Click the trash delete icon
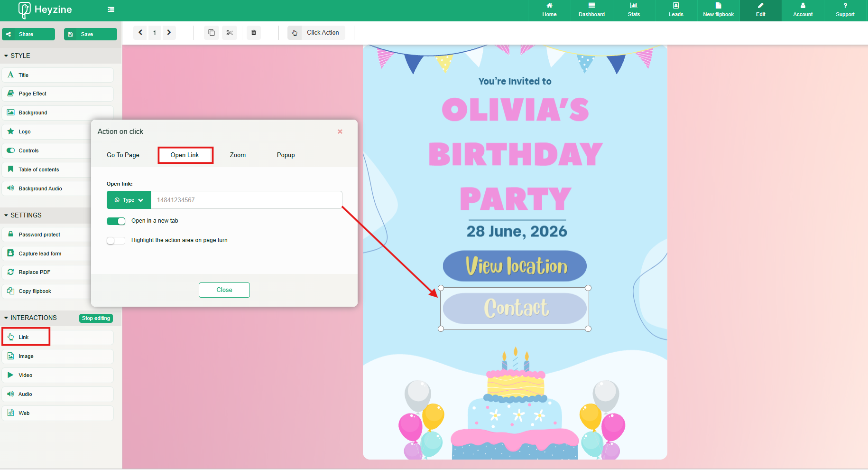Viewport: 868px width, 470px height. pos(254,33)
